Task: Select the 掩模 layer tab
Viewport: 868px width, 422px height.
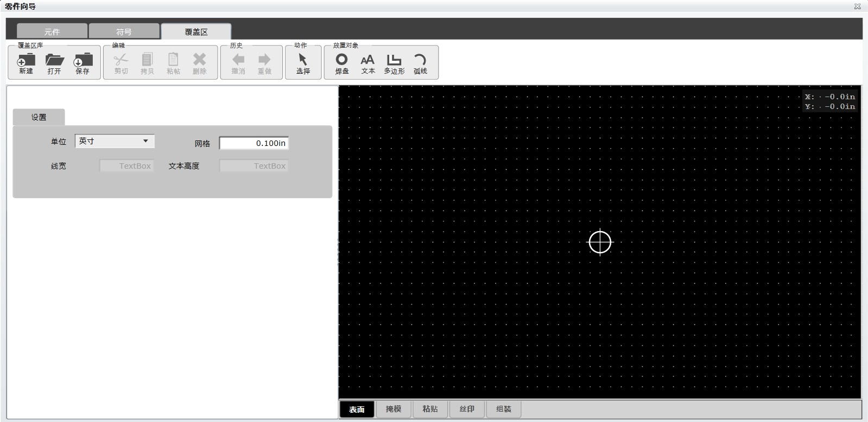Action: pos(394,409)
